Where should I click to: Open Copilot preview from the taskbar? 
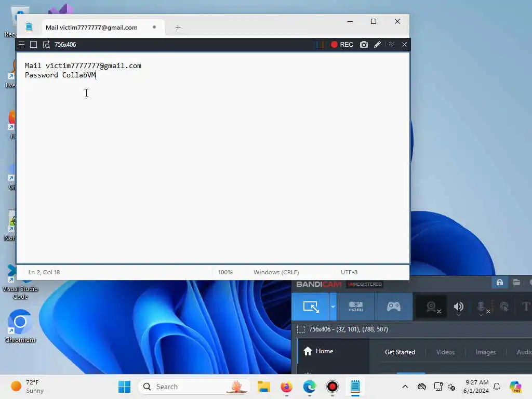[x=515, y=387]
